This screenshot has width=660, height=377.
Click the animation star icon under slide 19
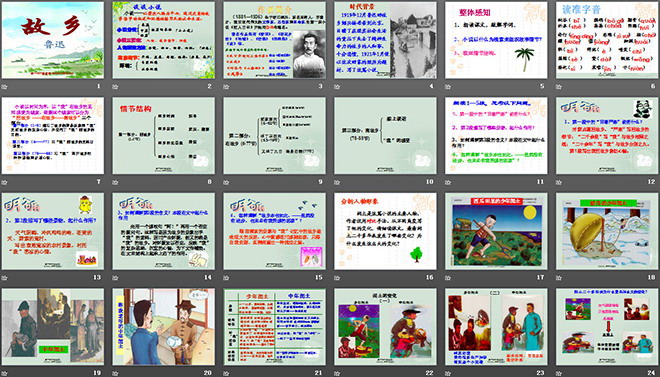click(5, 373)
